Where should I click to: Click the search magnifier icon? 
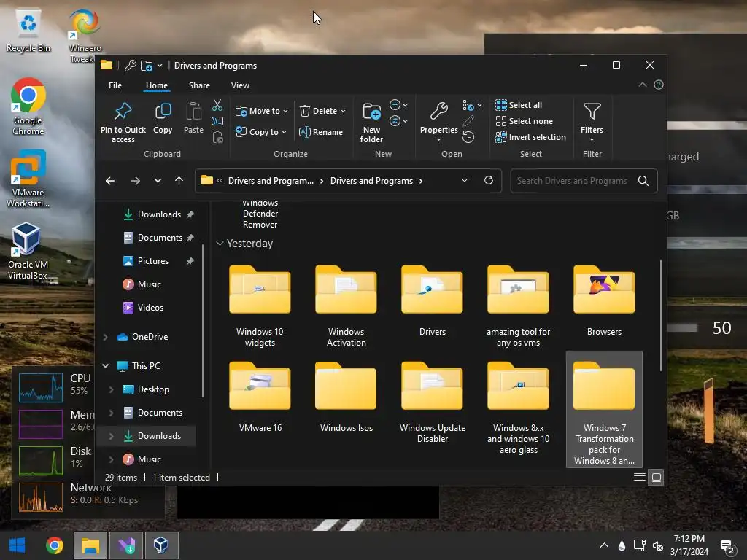click(643, 181)
